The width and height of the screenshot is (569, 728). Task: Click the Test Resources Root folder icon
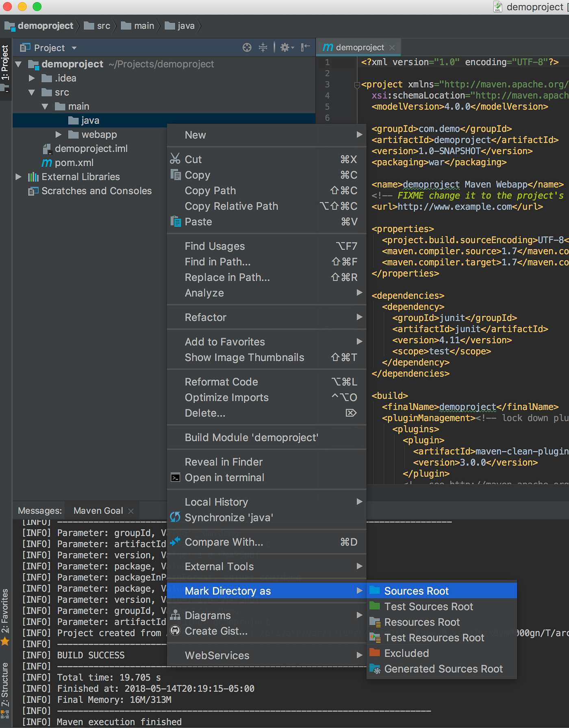coord(375,637)
